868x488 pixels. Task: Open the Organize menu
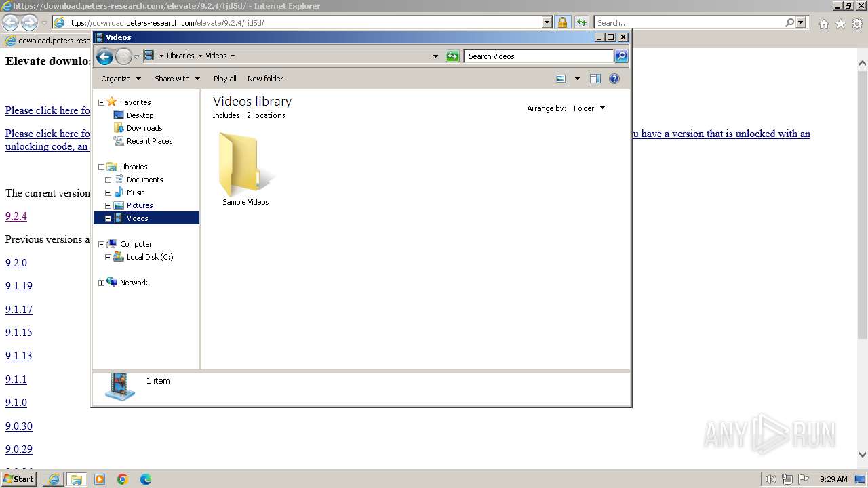[x=121, y=79]
